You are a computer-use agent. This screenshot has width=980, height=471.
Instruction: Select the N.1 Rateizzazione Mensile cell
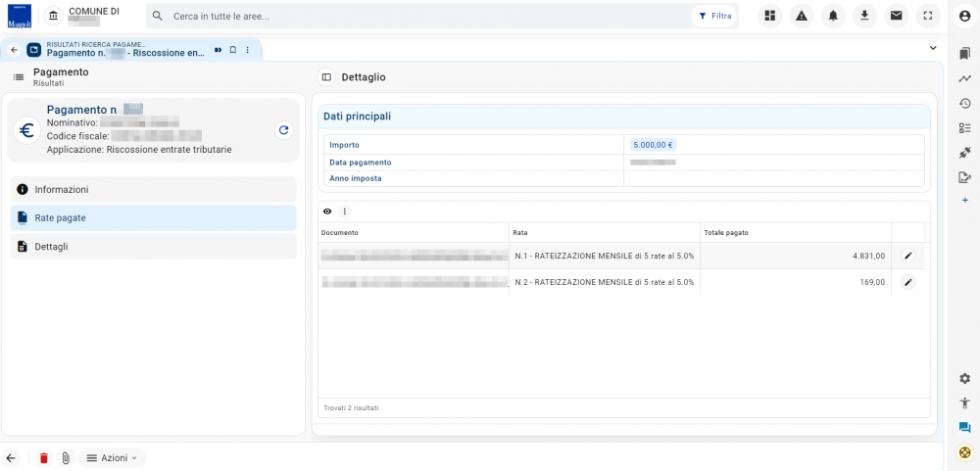click(605, 256)
